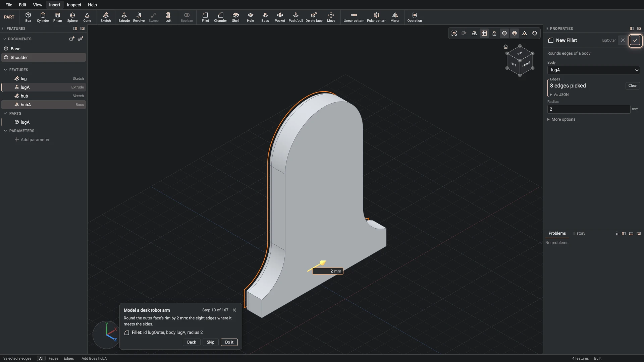
Task: Select the Mirror tool
Action: [395, 17]
